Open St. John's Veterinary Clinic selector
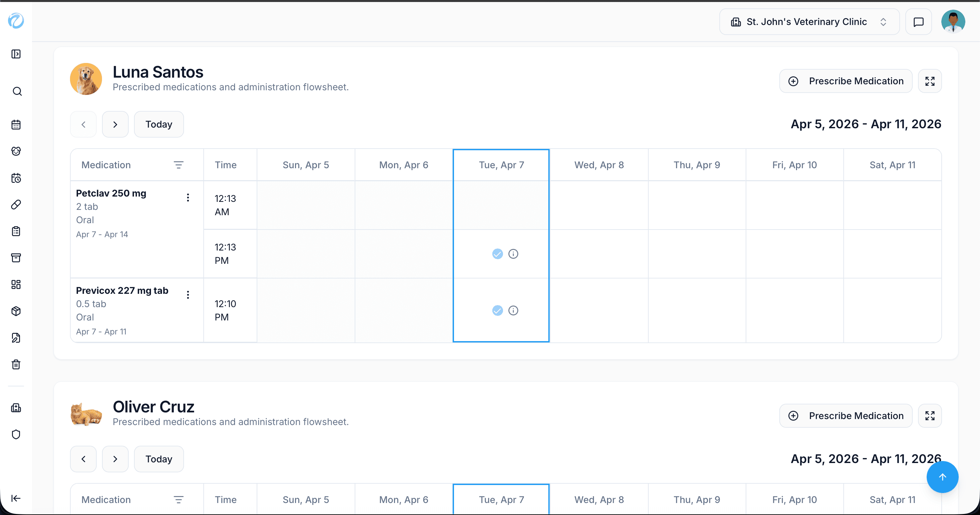 (809, 22)
